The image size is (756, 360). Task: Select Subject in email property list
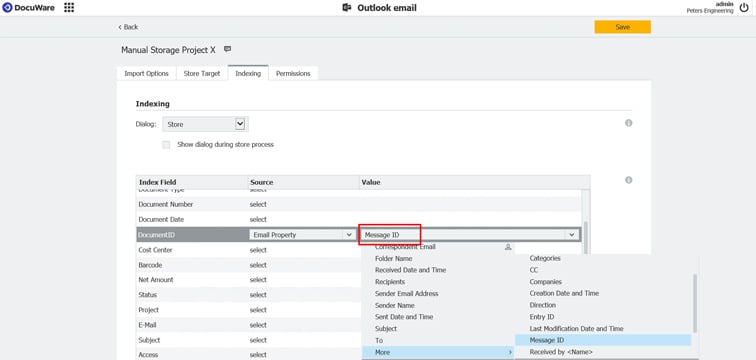[386, 329]
